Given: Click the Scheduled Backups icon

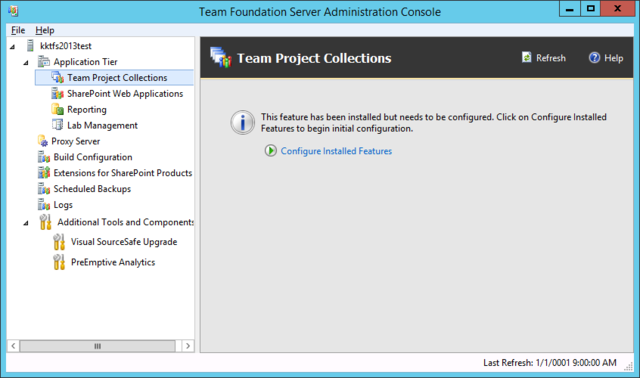Looking at the screenshot, I should point(44,189).
